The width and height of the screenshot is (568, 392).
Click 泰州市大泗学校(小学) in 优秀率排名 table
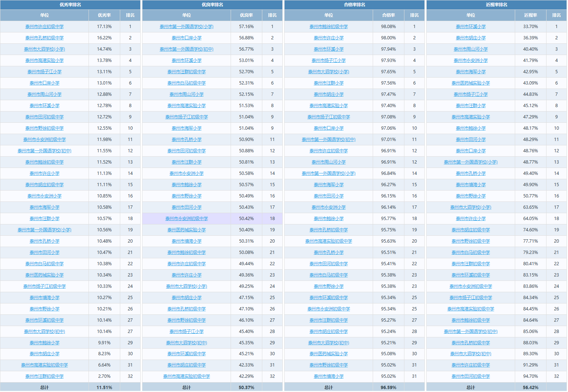pyautogui.click(x=44, y=49)
